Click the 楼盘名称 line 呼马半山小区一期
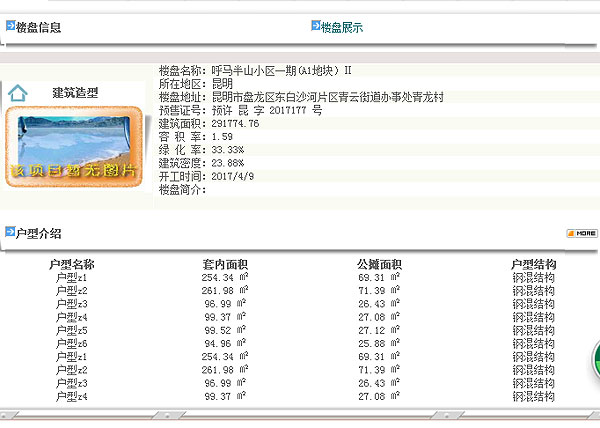The image size is (600, 428). (255, 71)
